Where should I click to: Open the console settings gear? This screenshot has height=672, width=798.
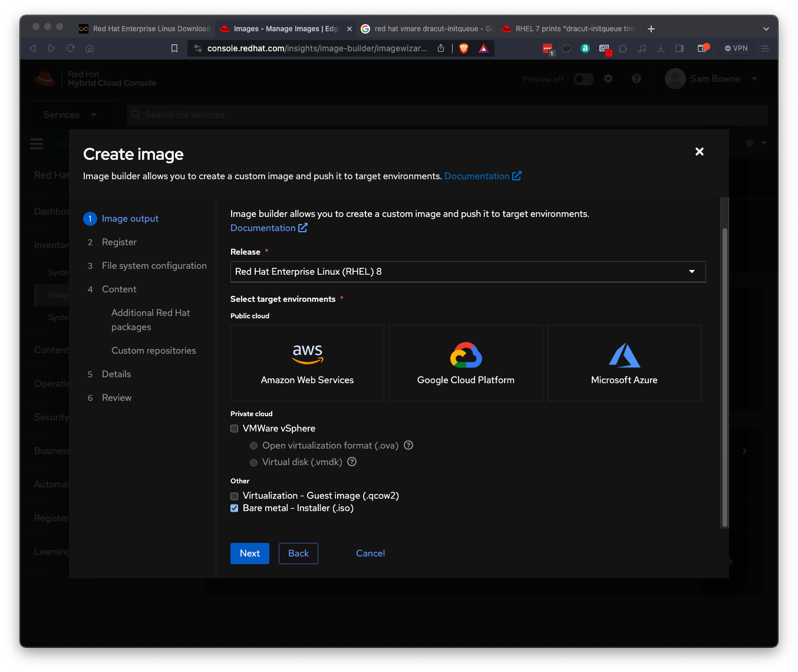[x=608, y=78]
